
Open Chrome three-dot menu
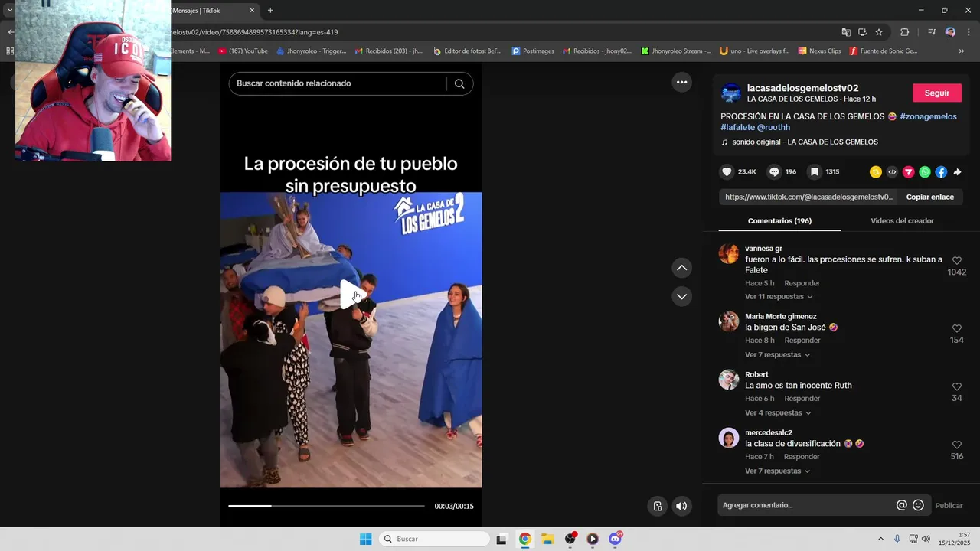(x=969, y=32)
